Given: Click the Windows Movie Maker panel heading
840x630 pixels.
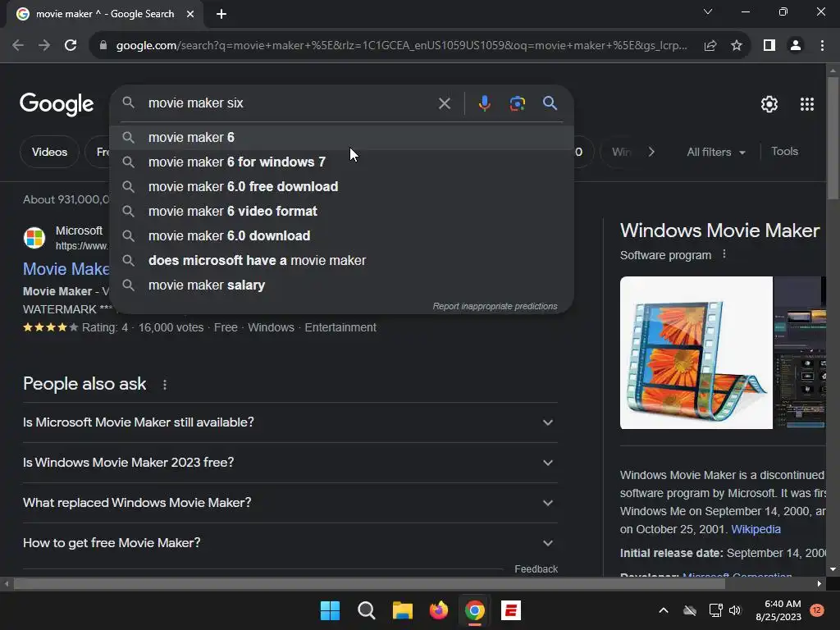Looking at the screenshot, I should pyautogui.click(x=719, y=231).
